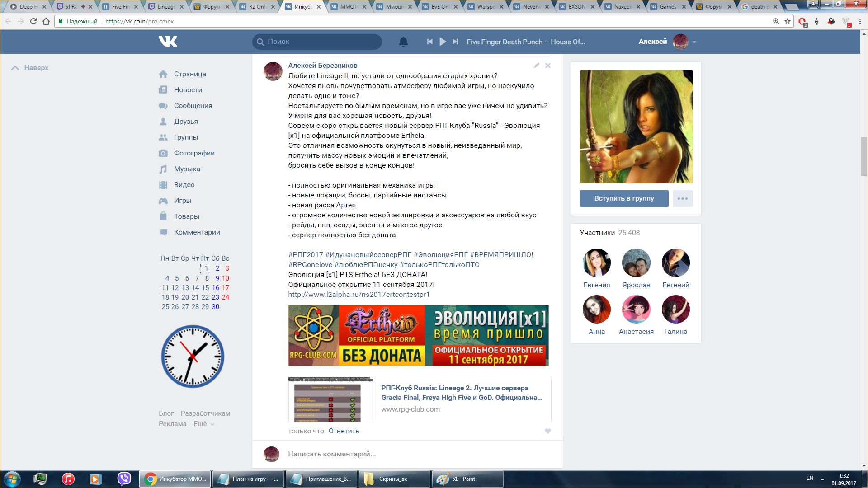Open hashtag #РПГ2017
The width and height of the screenshot is (868, 488).
[x=306, y=255]
